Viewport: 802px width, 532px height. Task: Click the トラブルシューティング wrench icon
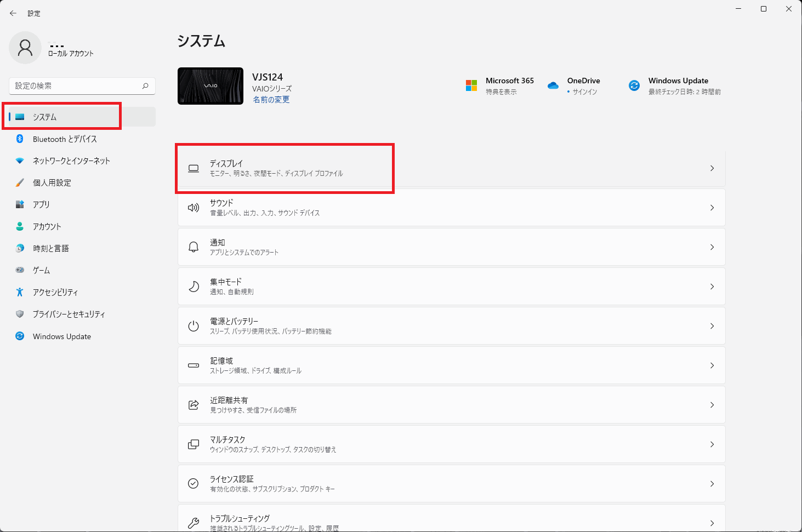point(194,523)
